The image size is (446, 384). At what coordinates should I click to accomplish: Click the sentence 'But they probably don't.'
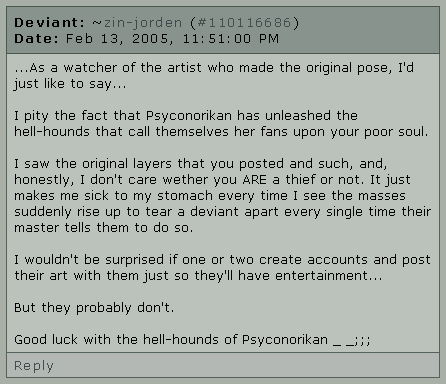click(94, 308)
